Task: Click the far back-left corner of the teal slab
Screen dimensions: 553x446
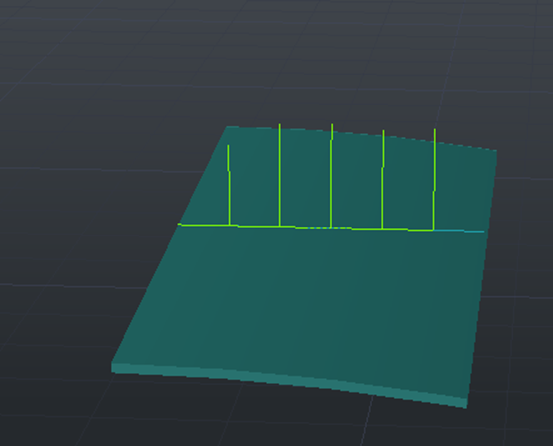Action: click(227, 127)
